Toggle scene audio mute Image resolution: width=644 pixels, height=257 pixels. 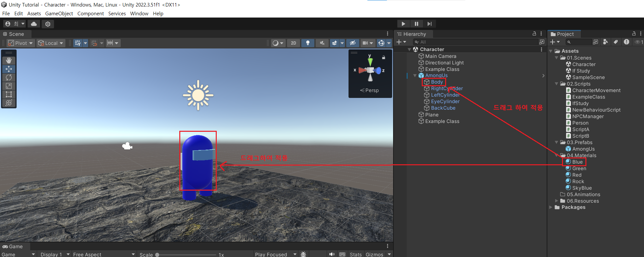pyautogui.click(x=322, y=43)
